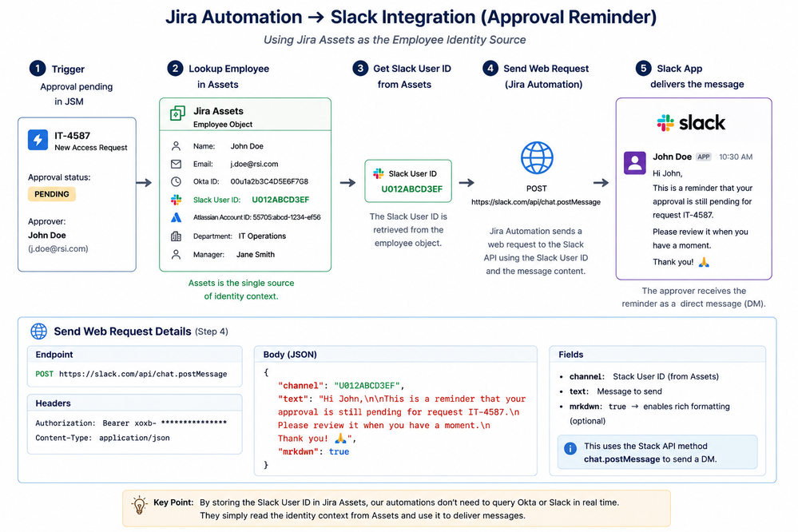Click the globe icon above POST
Viewport: 798px width, 532px height.
(x=537, y=158)
